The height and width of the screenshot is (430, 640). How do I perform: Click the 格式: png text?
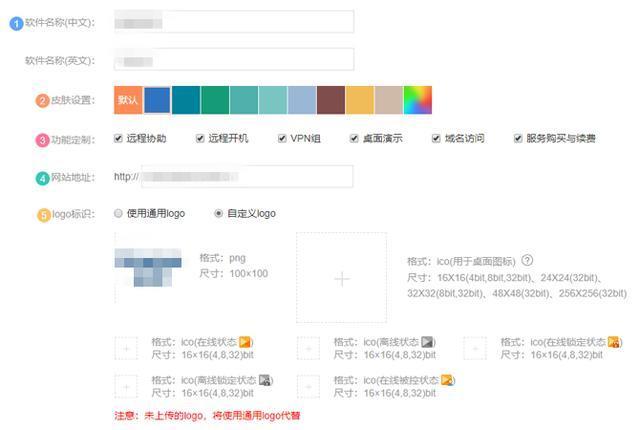pyautogui.click(x=222, y=258)
